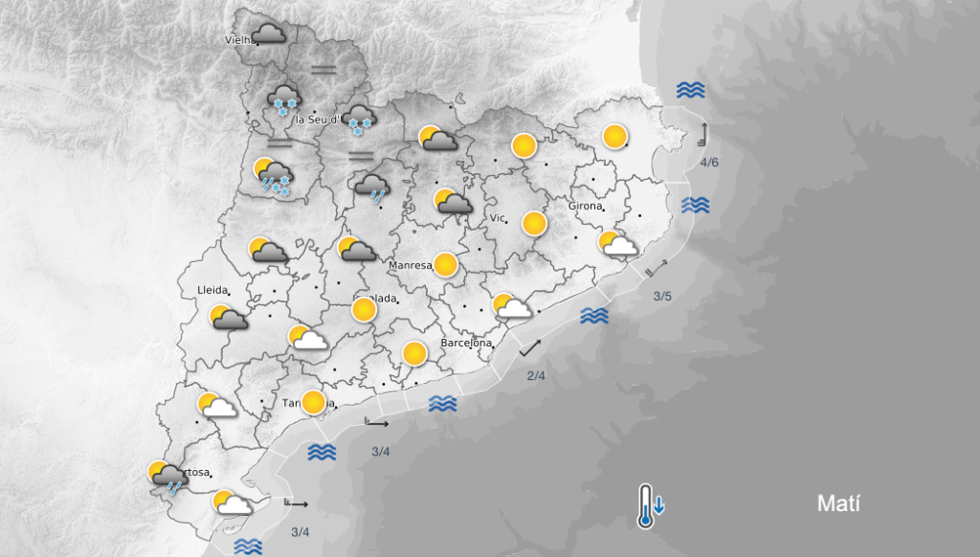Select the Girona city label

tap(585, 207)
